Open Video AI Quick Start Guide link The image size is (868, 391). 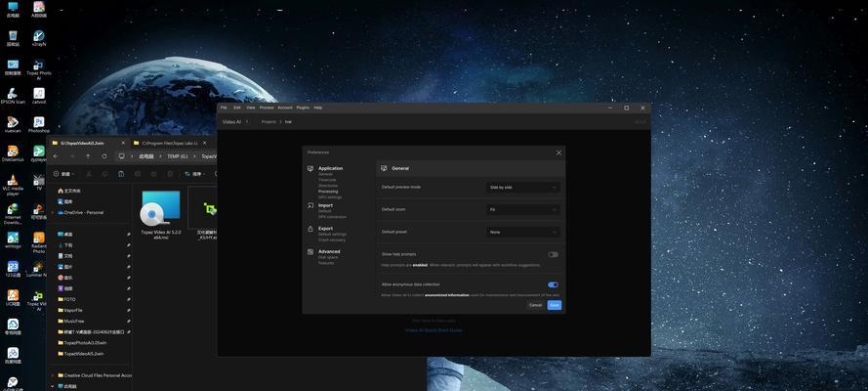[x=434, y=330]
